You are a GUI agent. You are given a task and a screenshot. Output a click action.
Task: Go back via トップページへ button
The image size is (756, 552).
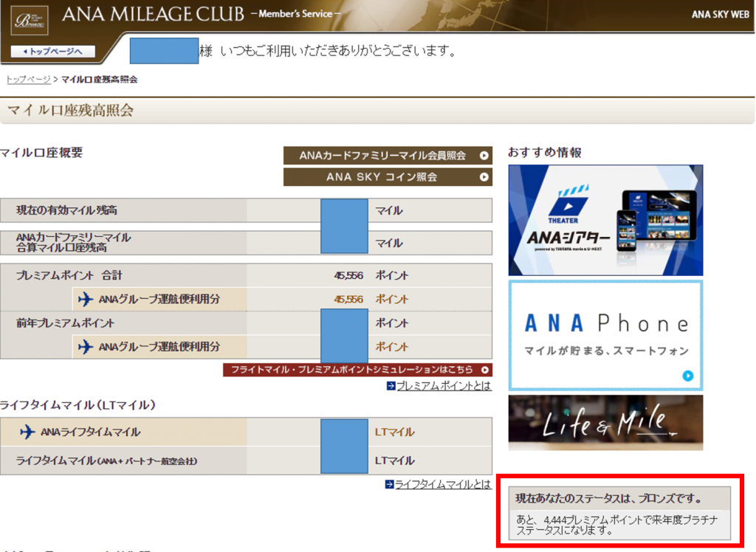pyautogui.click(x=52, y=51)
